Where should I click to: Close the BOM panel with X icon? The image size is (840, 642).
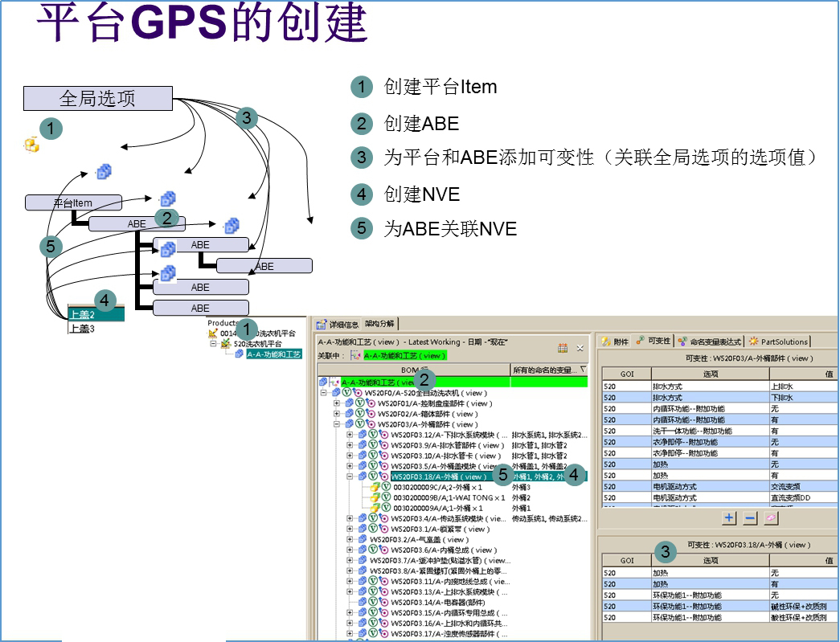[x=580, y=348]
